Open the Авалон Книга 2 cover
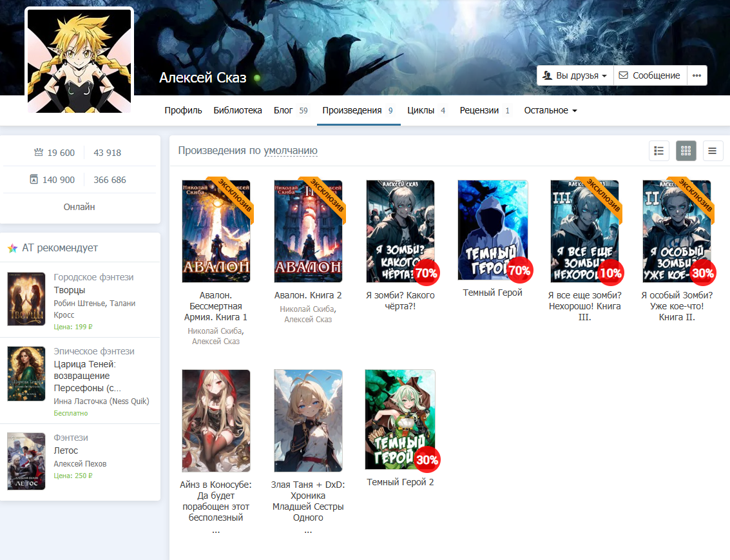The width and height of the screenshot is (730, 560). point(308,231)
